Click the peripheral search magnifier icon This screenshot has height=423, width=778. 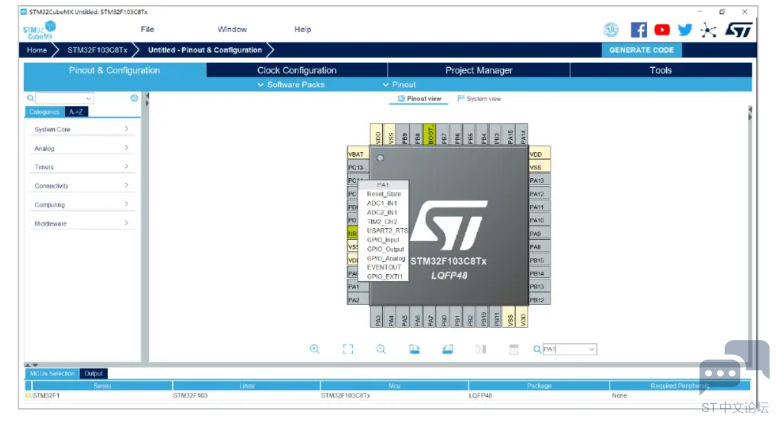point(30,98)
